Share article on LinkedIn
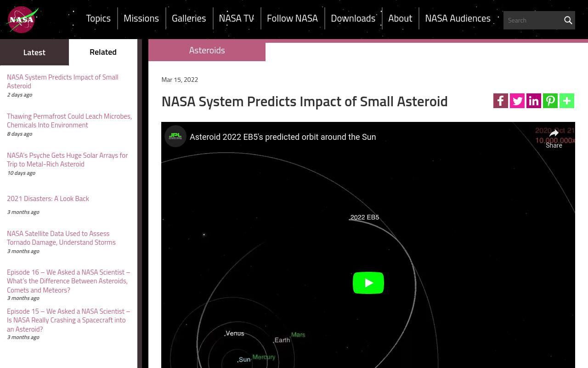The image size is (588, 368). click(534, 101)
